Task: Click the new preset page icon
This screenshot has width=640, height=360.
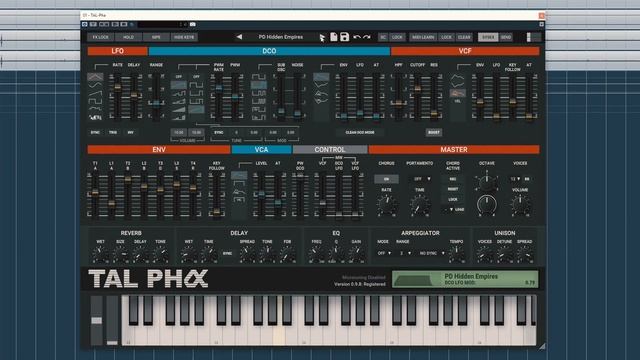Action: pyautogui.click(x=334, y=37)
